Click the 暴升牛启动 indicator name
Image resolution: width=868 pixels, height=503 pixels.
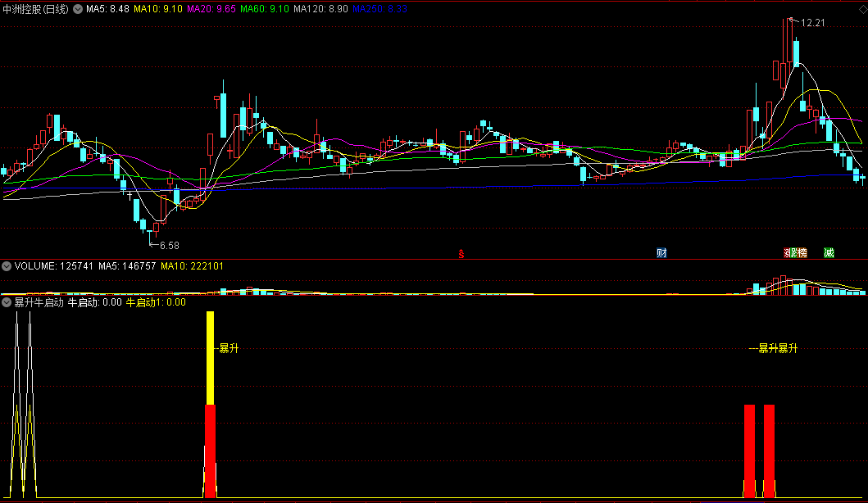coord(39,302)
